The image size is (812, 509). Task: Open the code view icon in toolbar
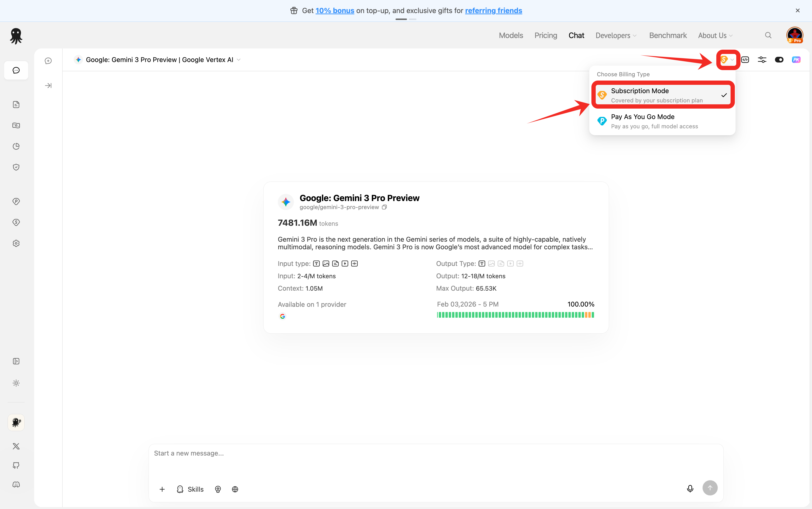(x=745, y=60)
